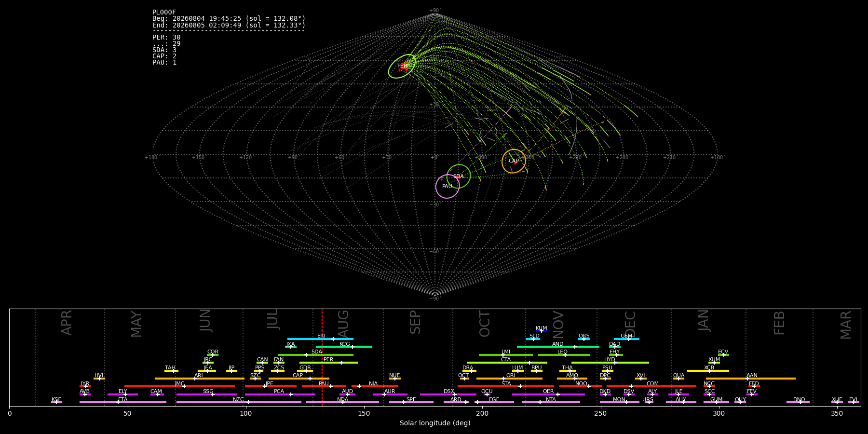Select the ORI shower bar

509,379
